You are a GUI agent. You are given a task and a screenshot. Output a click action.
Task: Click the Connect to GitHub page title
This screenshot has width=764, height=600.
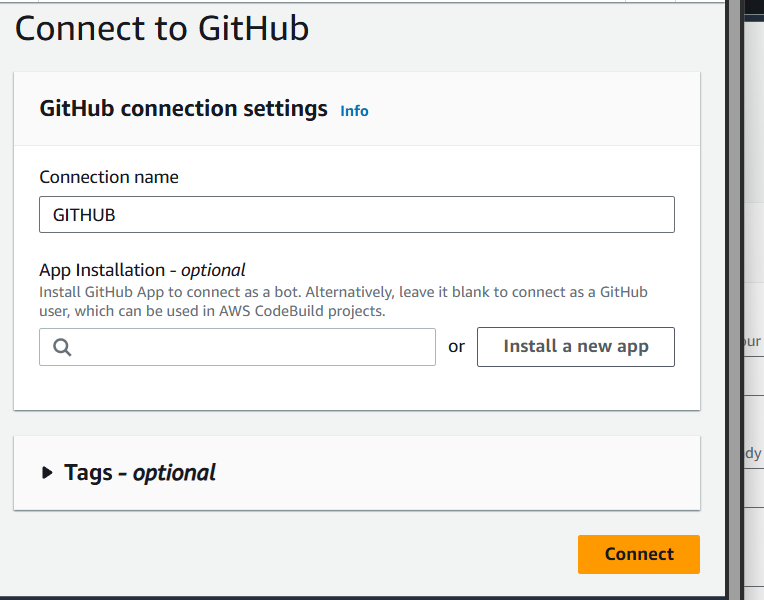(x=162, y=28)
